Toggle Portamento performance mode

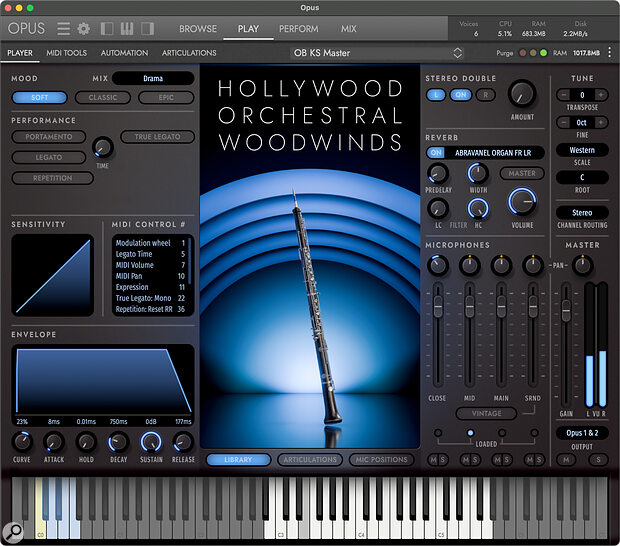pyautogui.click(x=49, y=137)
